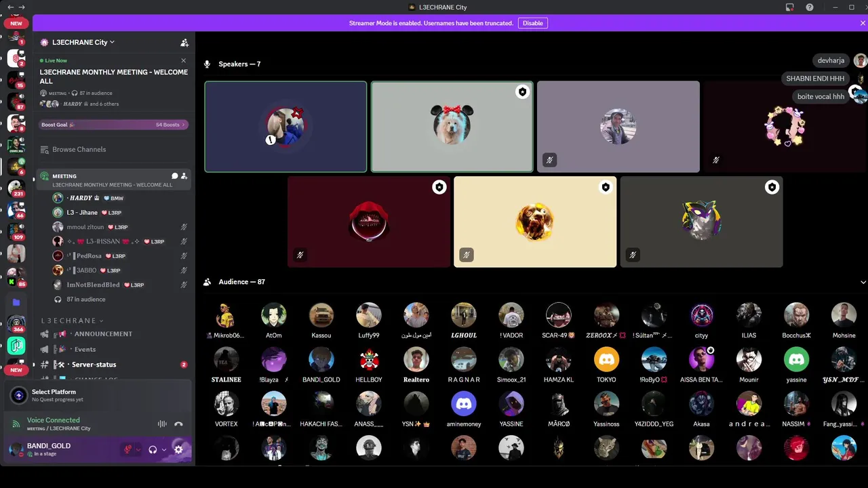Click the help question mark icon
Screen dimensions: 868x488
coord(810,7)
